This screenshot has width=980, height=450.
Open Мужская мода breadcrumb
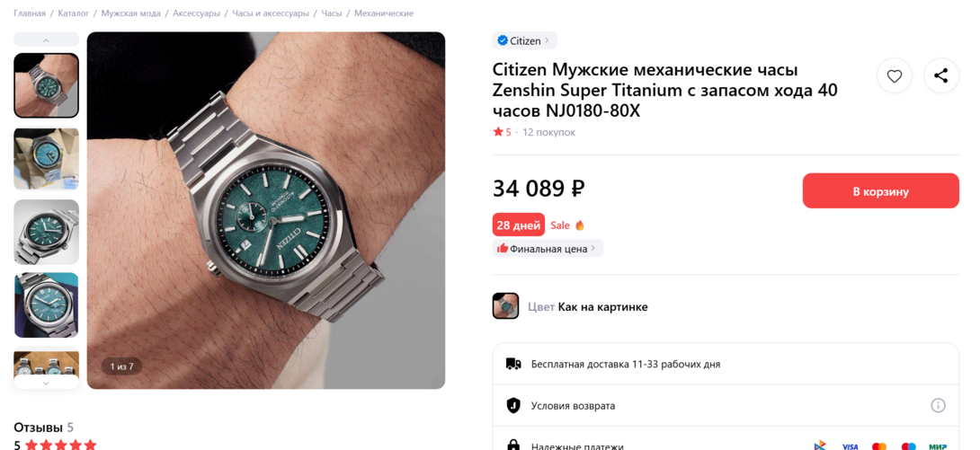[x=130, y=13]
